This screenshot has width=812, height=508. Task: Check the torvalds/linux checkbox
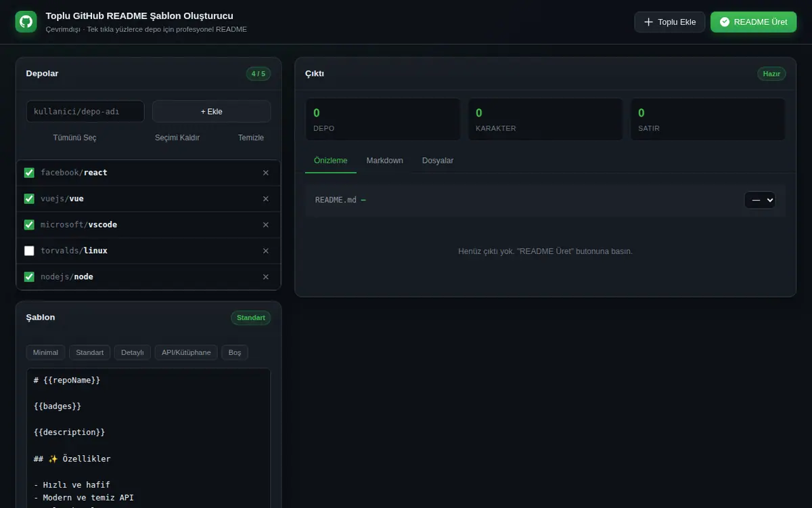pyautogui.click(x=29, y=251)
